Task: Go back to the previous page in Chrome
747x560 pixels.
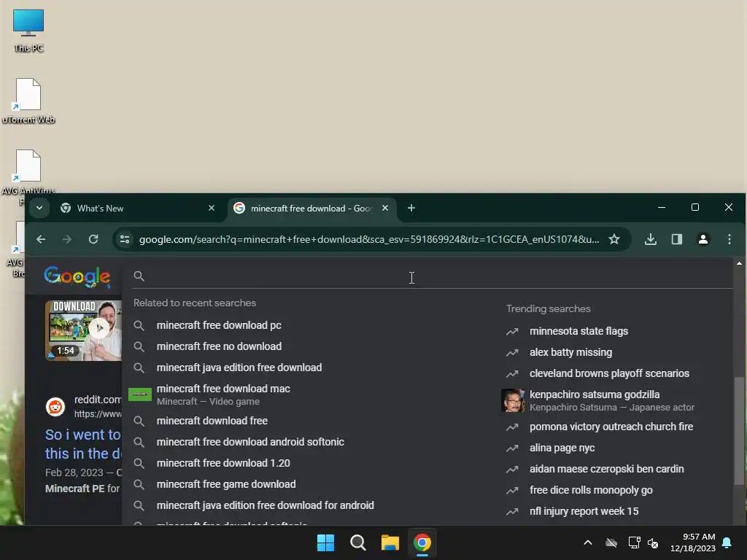Action: (x=41, y=239)
